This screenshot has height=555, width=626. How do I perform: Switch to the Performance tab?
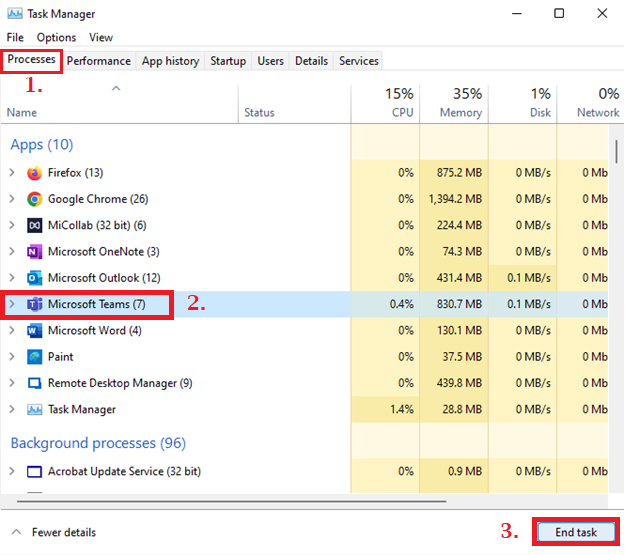(x=99, y=61)
